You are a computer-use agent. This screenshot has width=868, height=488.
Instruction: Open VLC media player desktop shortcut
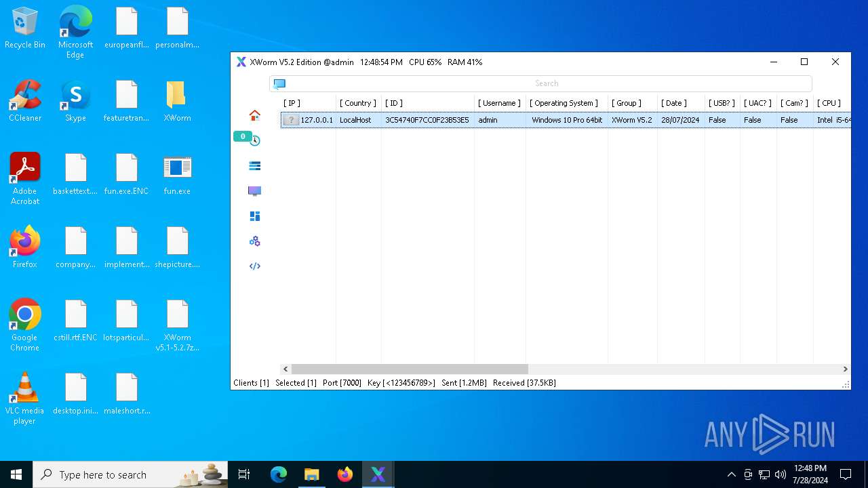(25, 399)
